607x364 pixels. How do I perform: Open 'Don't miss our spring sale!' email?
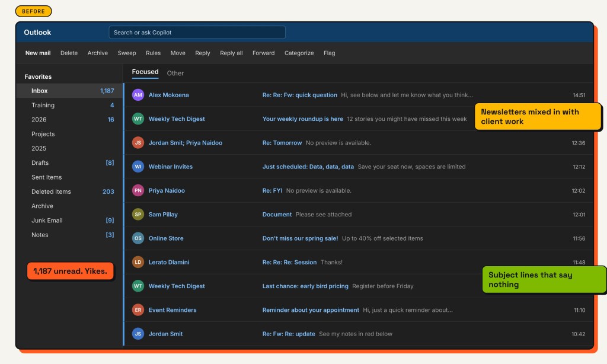click(x=359, y=238)
